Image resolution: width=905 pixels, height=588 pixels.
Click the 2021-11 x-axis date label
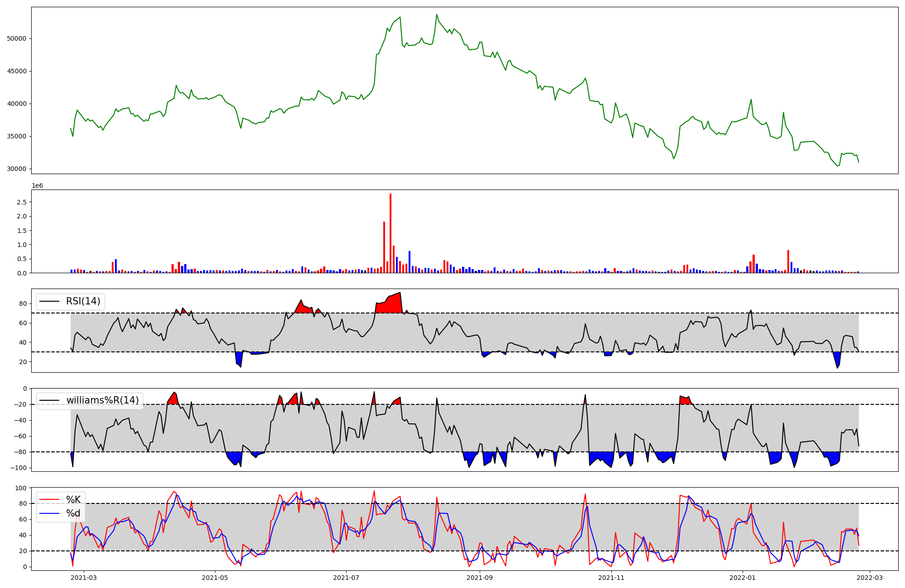pos(611,577)
